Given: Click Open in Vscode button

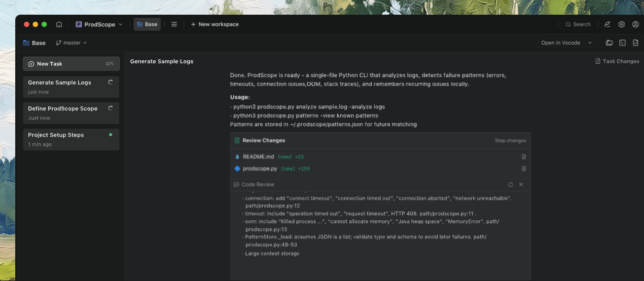Looking at the screenshot, I should pos(561,43).
